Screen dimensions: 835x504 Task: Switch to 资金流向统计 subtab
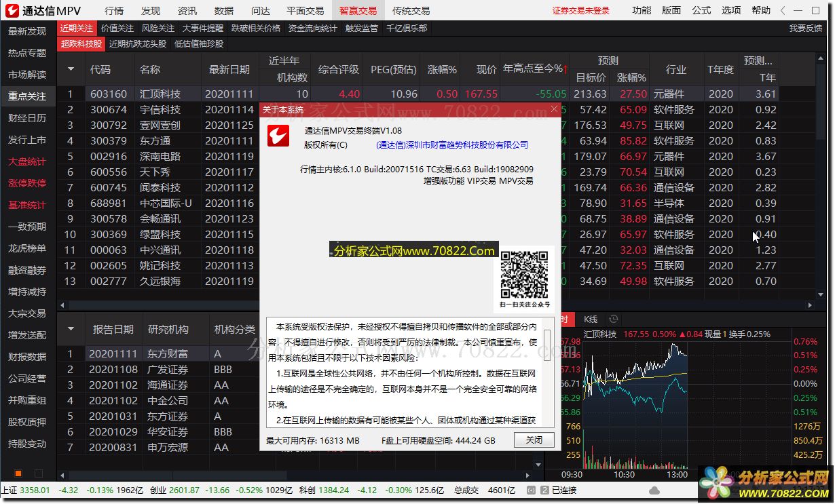pos(313,28)
